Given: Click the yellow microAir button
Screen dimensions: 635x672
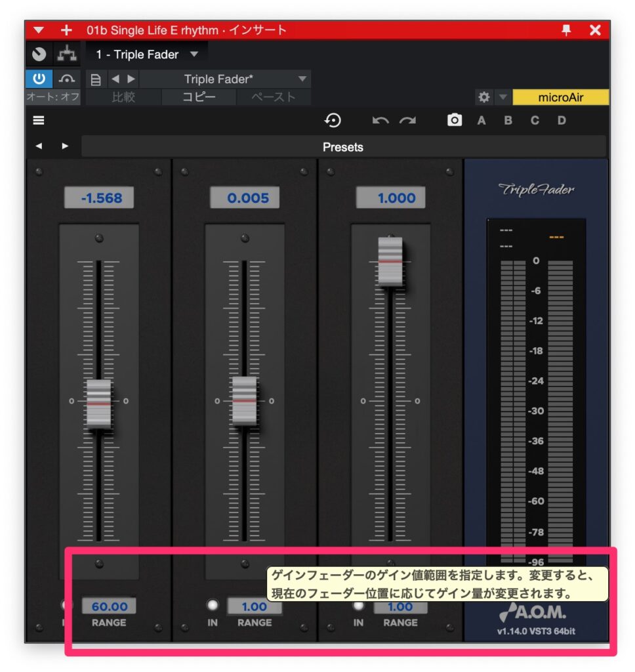Looking at the screenshot, I should pyautogui.click(x=560, y=97).
